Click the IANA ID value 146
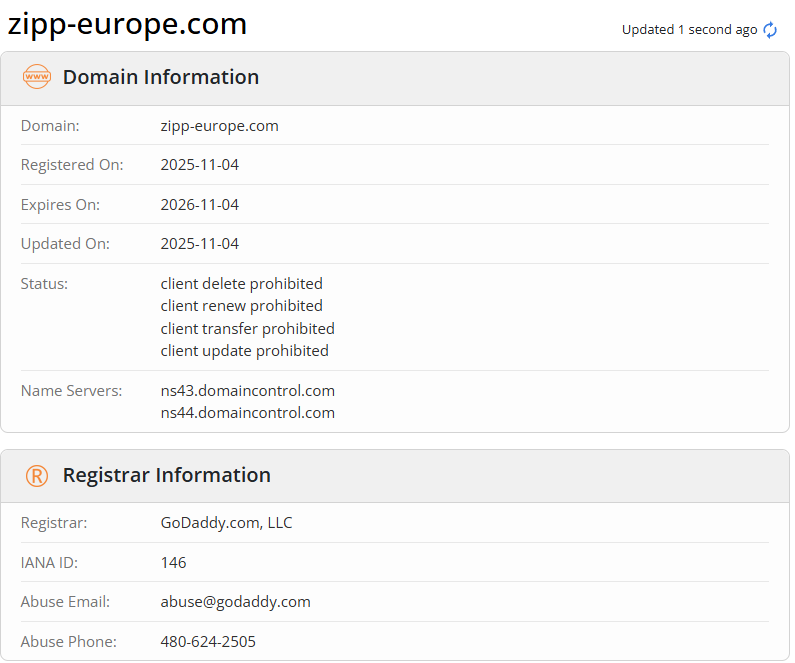795x663 pixels. (x=173, y=563)
